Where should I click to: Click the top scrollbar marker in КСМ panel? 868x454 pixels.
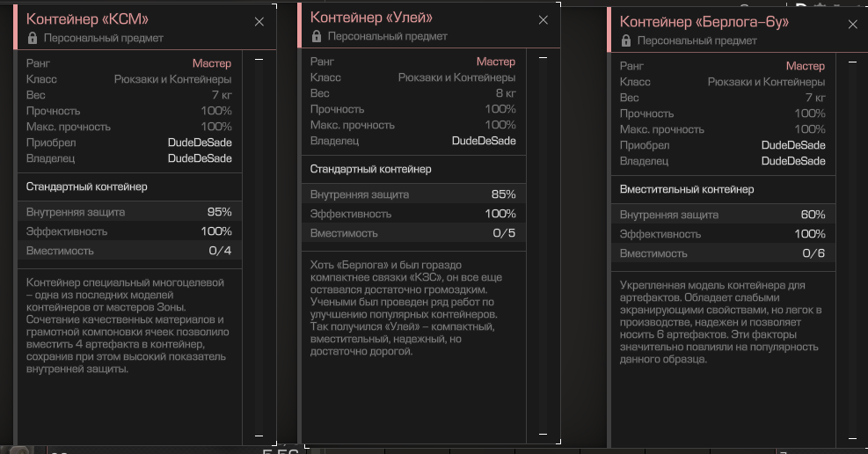[x=259, y=59]
